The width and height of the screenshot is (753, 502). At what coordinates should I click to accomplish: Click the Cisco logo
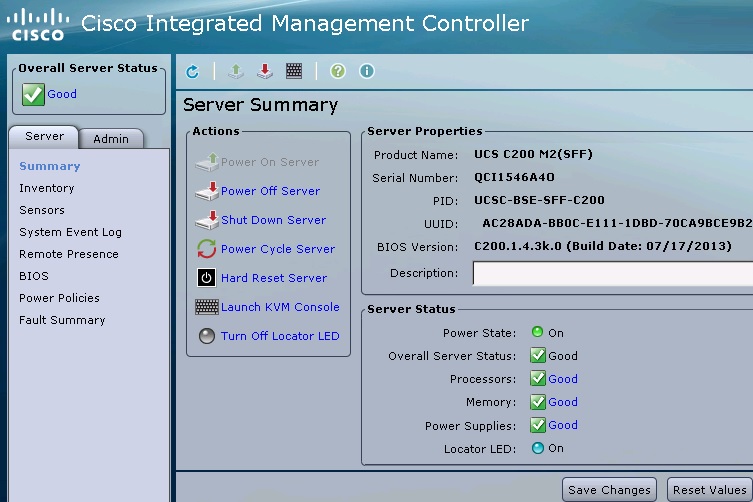[x=37, y=25]
